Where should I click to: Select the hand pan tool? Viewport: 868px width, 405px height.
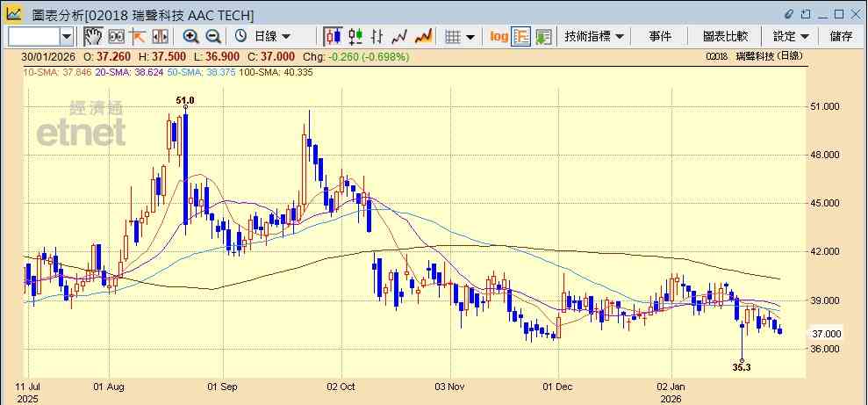pyautogui.click(x=94, y=37)
